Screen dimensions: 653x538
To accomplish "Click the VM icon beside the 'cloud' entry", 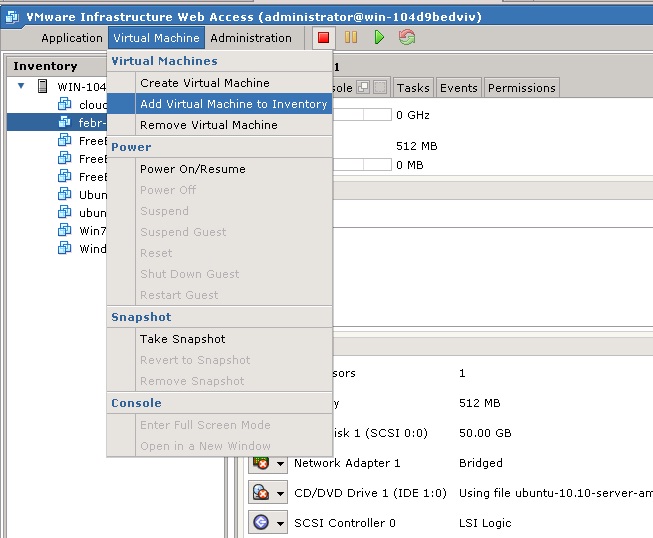I will [x=65, y=104].
